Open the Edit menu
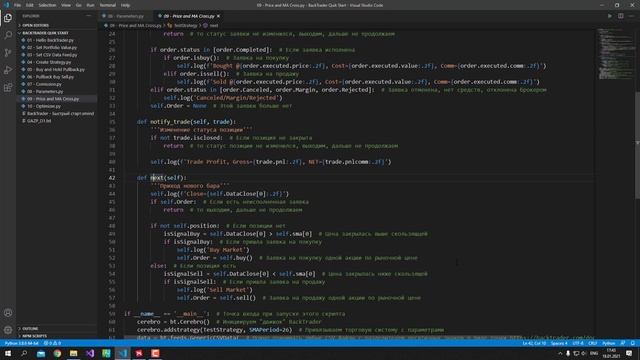 pos(29,5)
